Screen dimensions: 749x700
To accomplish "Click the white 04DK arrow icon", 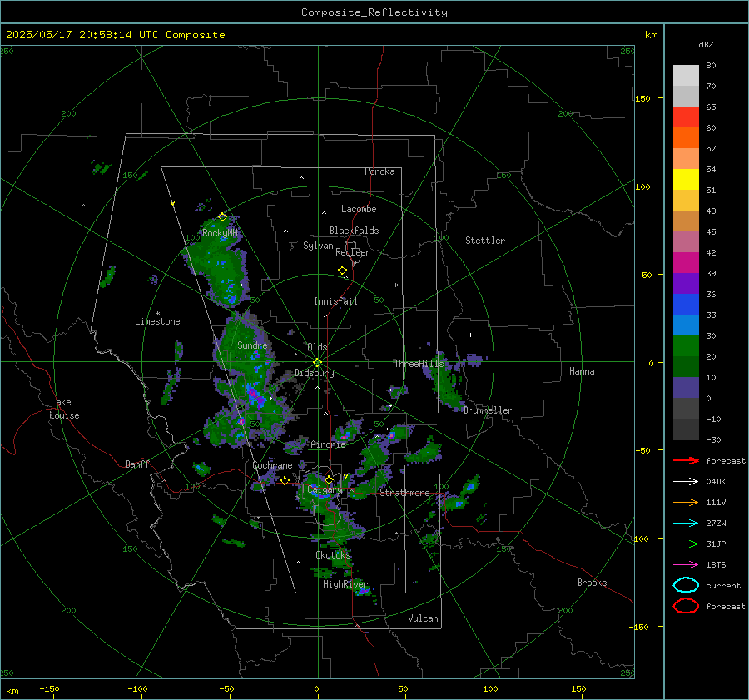I will coord(686,482).
